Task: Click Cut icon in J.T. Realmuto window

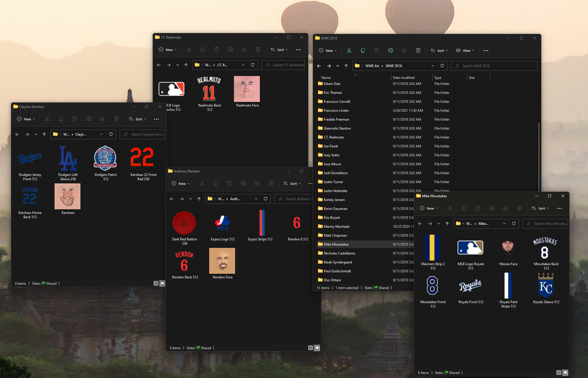Action: pyautogui.click(x=189, y=50)
